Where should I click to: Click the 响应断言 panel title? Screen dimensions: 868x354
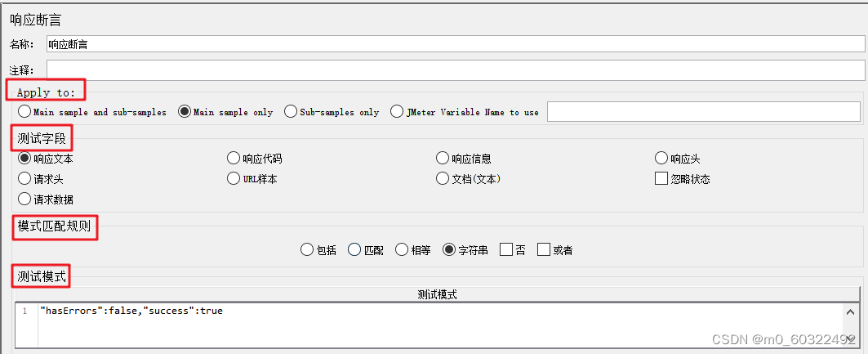35,20
